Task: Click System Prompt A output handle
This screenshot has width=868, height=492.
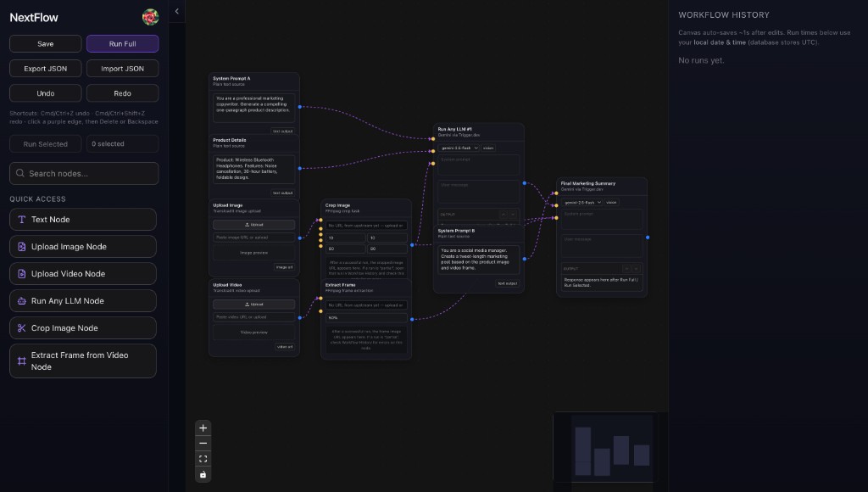Action: pyautogui.click(x=300, y=107)
